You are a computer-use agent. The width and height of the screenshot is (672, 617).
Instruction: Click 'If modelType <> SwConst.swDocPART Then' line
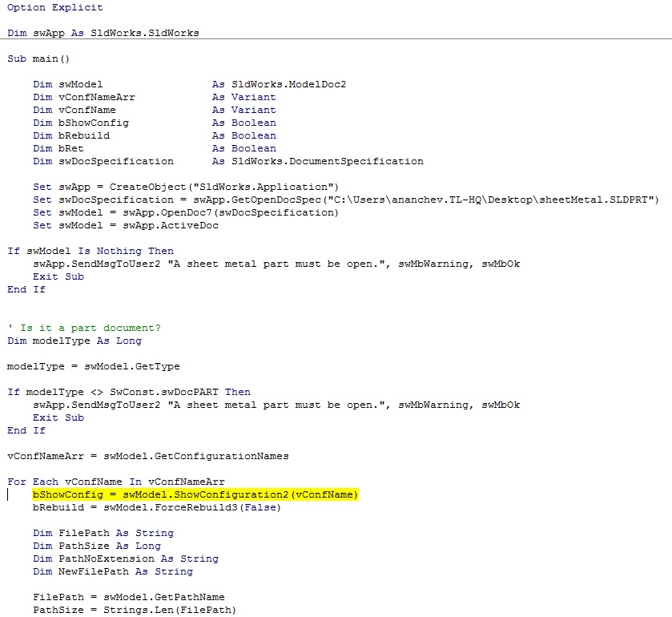tap(129, 393)
